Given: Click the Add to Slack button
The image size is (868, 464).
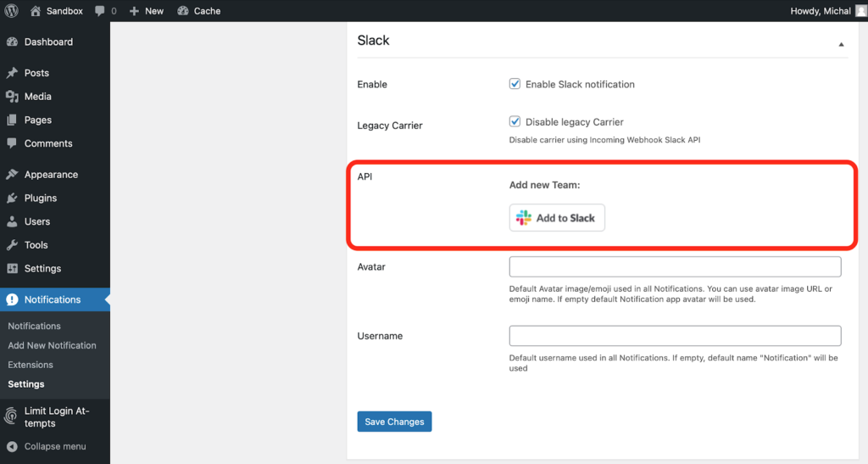Looking at the screenshot, I should 557,218.
